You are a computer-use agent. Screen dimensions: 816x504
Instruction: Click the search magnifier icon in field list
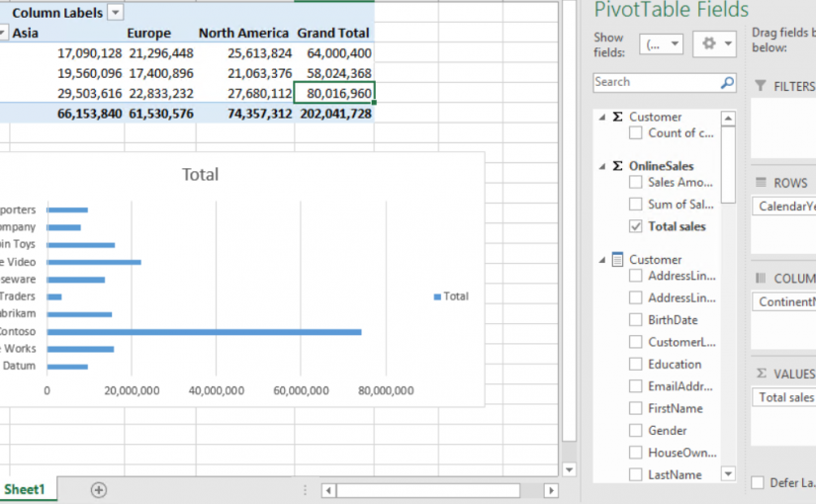point(727,83)
